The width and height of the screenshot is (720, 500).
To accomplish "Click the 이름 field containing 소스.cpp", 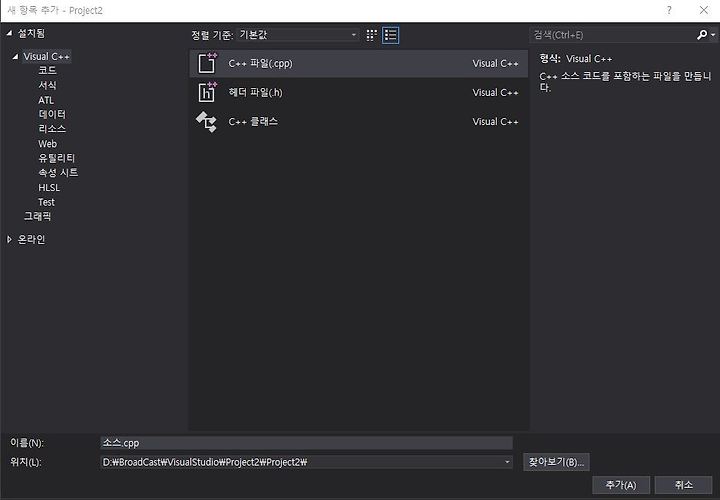I will pos(306,443).
